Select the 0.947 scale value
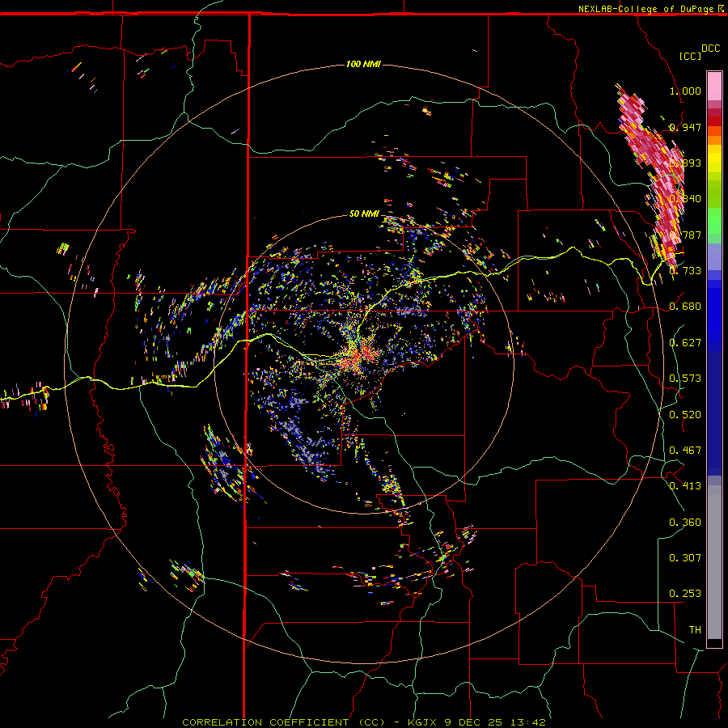This screenshot has height=728, width=728. tap(685, 127)
